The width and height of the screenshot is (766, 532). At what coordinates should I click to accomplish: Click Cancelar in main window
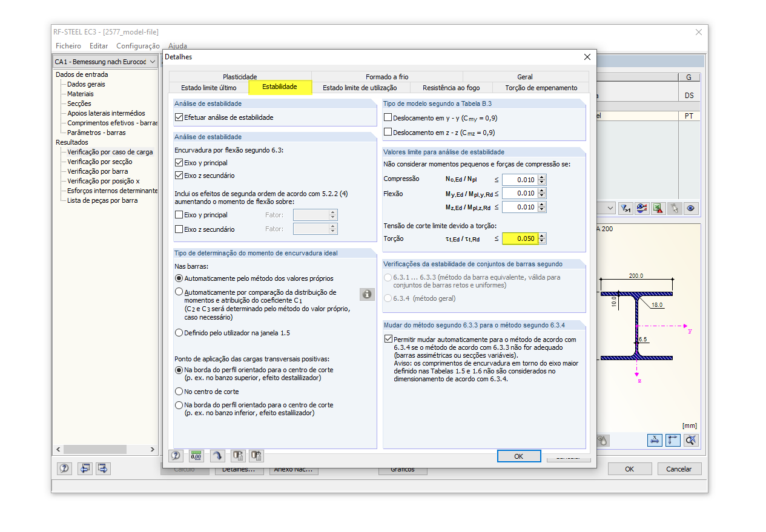(679, 469)
